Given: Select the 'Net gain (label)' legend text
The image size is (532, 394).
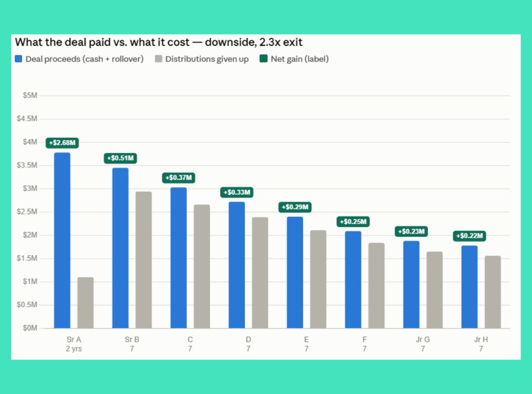Looking at the screenshot, I should [299, 59].
